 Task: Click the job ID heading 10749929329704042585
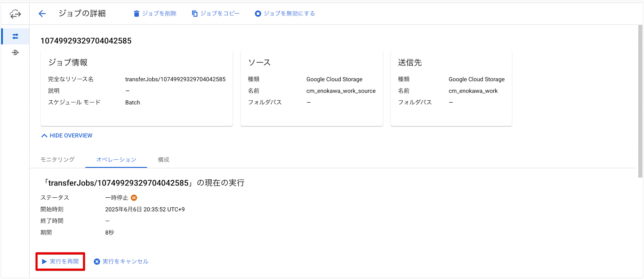pos(86,41)
